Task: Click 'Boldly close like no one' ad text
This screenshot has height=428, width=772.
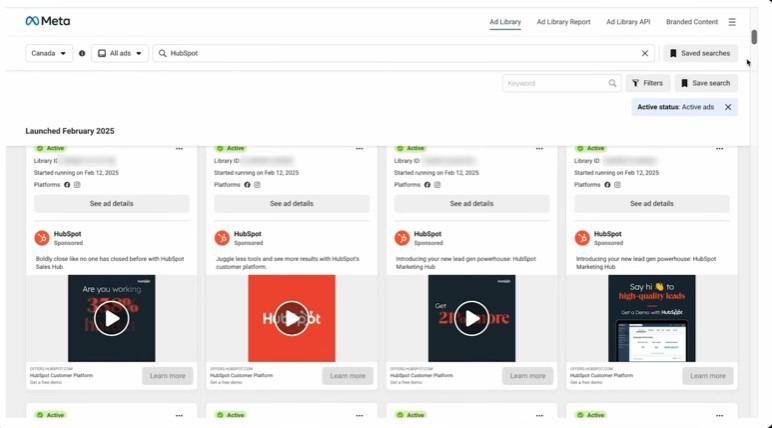Action: tap(110, 263)
